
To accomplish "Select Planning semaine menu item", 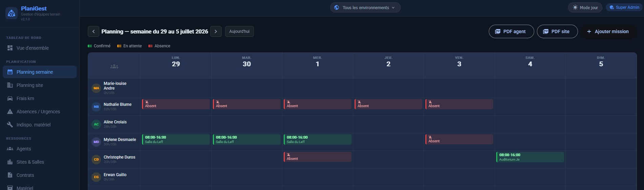I will [x=40, y=72].
